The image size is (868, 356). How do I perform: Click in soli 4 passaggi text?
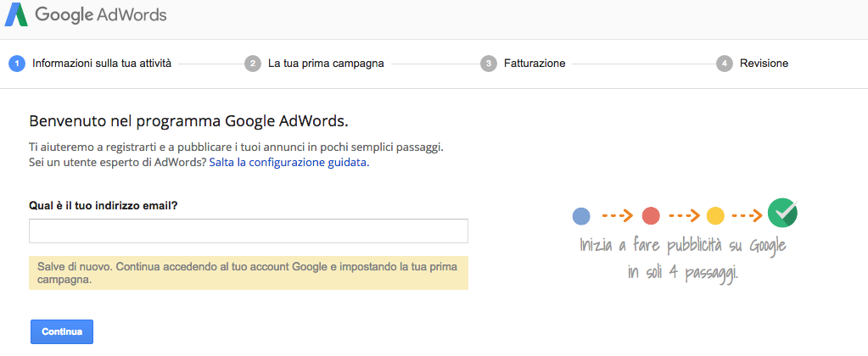click(684, 273)
